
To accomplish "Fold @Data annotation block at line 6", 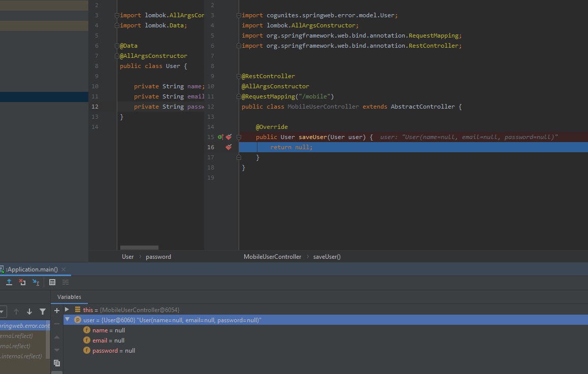I will 117,46.
